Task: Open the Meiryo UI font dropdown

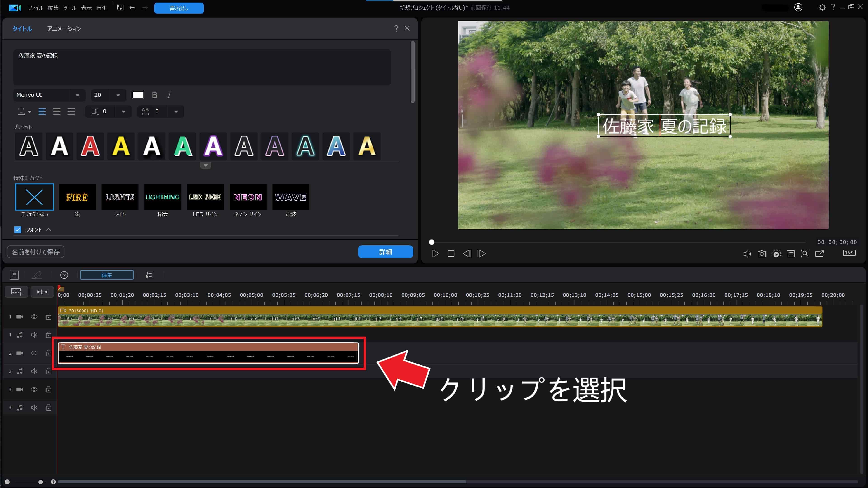Action: click(x=78, y=95)
